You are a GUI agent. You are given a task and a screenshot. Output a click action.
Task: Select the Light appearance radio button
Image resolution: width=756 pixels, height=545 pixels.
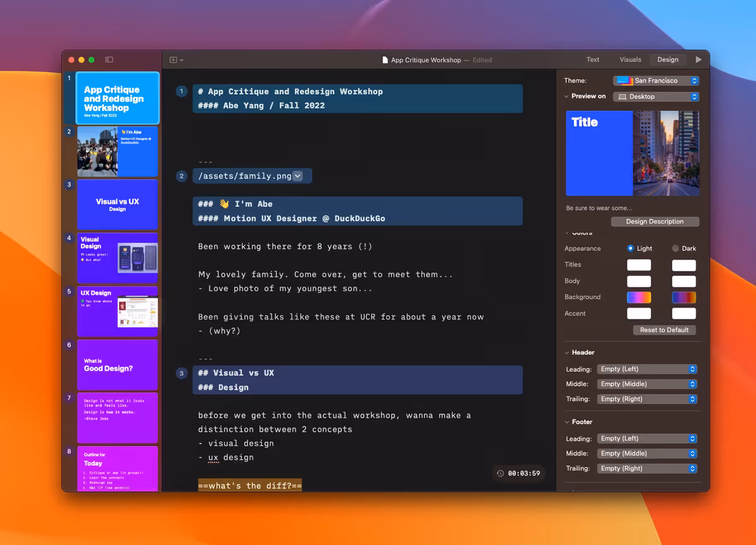(630, 248)
